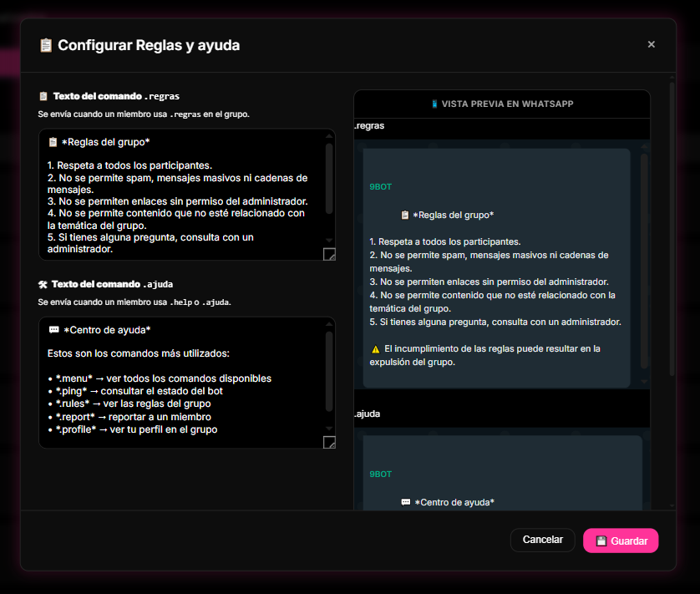Viewport: 700px width, 594px height.
Task: Click the resize grip of the ajuda textarea
Action: tap(329, 442)
